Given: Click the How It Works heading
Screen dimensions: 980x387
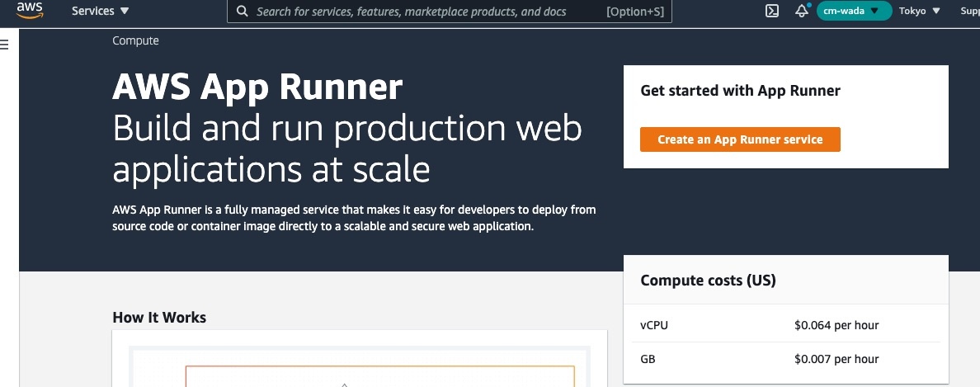Looking at the screenshot, I should (159, 317).
